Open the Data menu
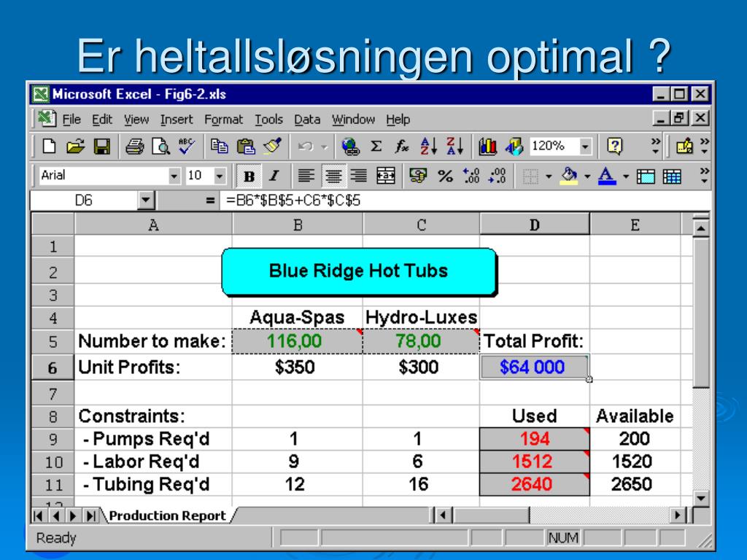Screen dimensions: 747x560 [x=307, y=119]
